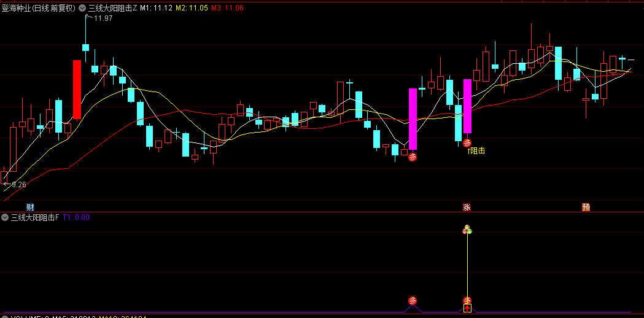Click the 11.97 high price label

103,18
